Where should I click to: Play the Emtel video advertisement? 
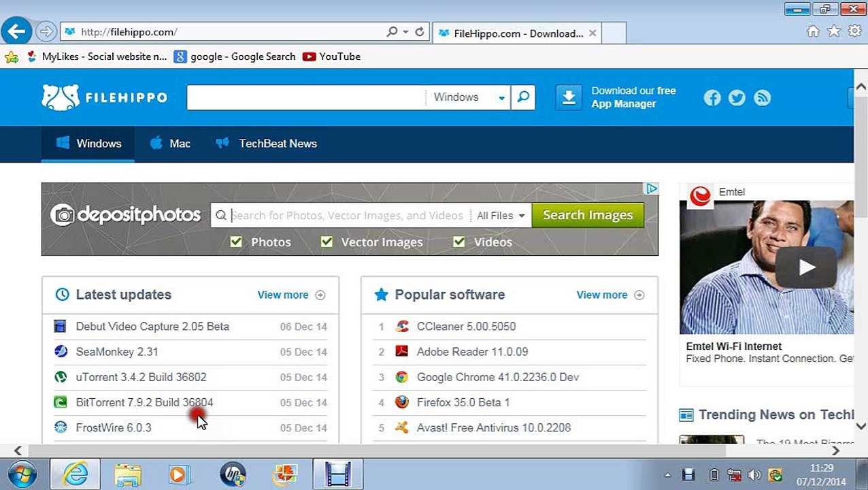pos(807,267)
